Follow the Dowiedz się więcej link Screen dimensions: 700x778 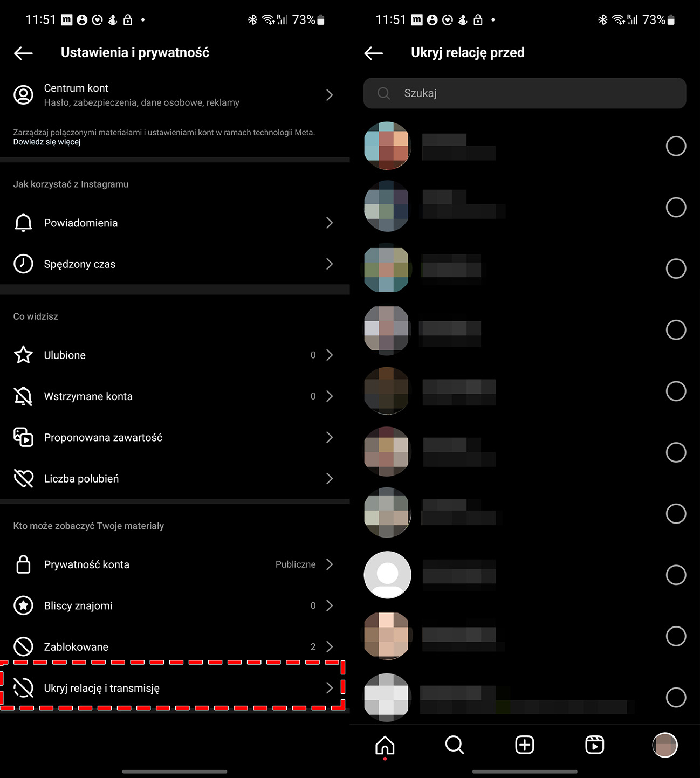(47, 142)
